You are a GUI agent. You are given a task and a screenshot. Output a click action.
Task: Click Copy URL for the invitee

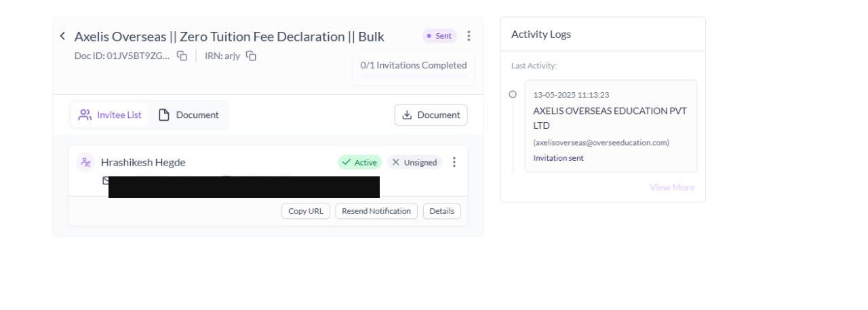306,211
